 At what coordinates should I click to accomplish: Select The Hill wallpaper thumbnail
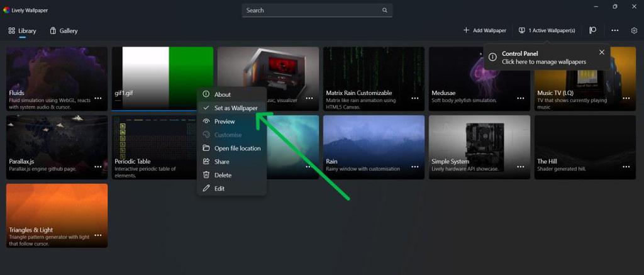(x=586, y=147)
